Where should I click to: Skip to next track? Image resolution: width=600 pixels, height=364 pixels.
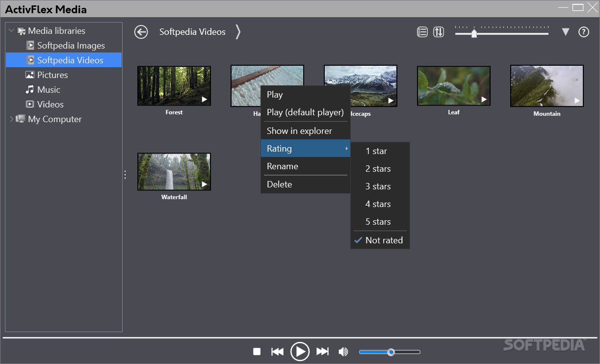322,351
